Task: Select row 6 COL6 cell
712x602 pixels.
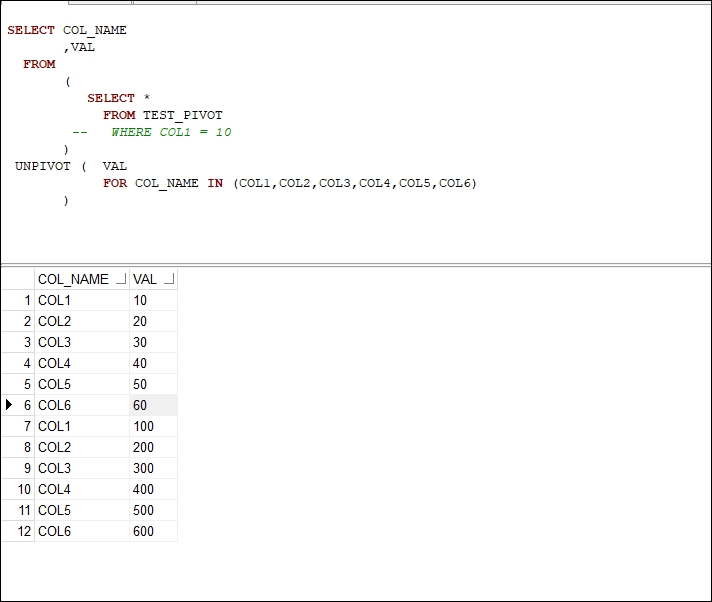Action: click(82, 405)
